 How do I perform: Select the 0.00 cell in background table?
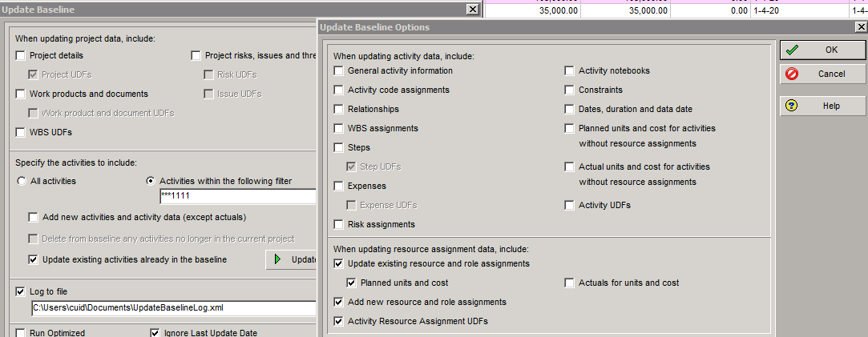(711, 10)
